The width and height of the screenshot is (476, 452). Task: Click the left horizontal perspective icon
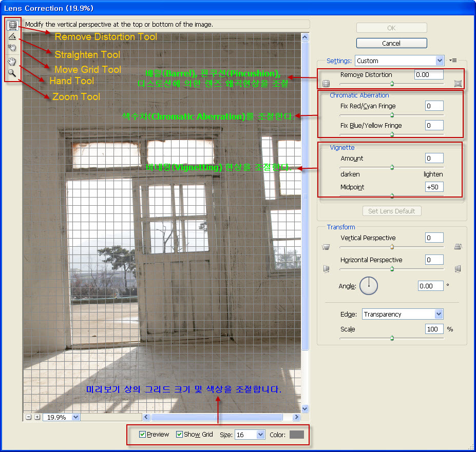click(x=327, y=269)
